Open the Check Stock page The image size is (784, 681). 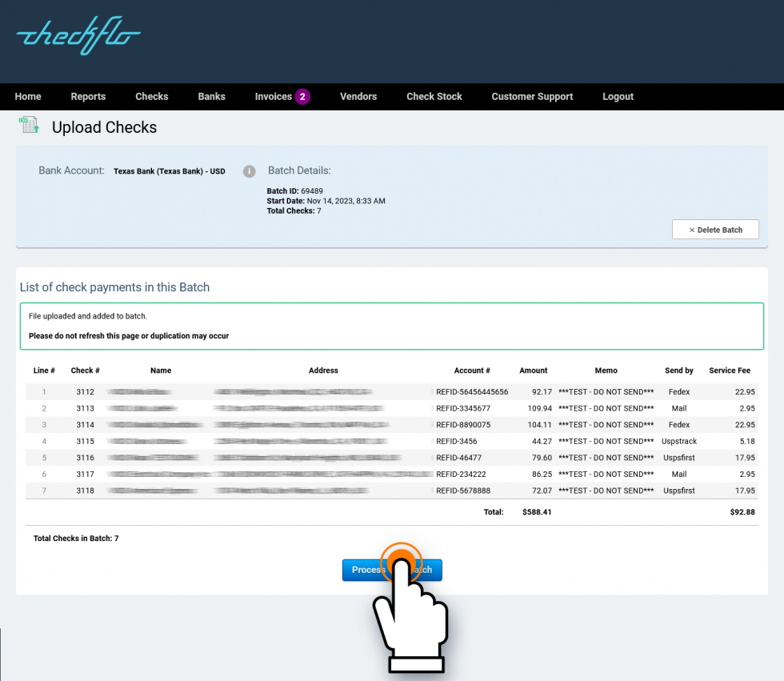tap(434, 96)
